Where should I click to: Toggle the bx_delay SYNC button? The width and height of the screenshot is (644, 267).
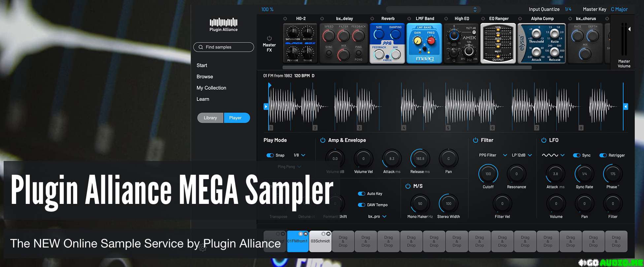click(329, 53)
